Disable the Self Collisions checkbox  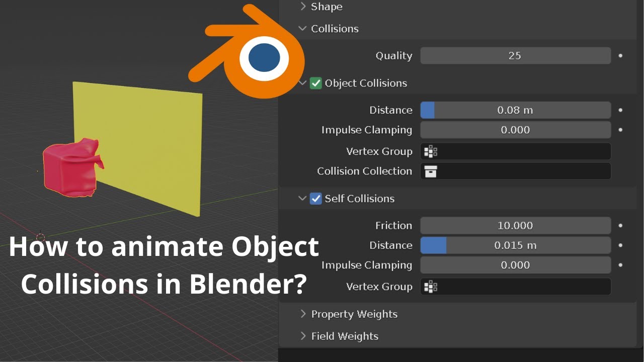click(x=315, y=198)
